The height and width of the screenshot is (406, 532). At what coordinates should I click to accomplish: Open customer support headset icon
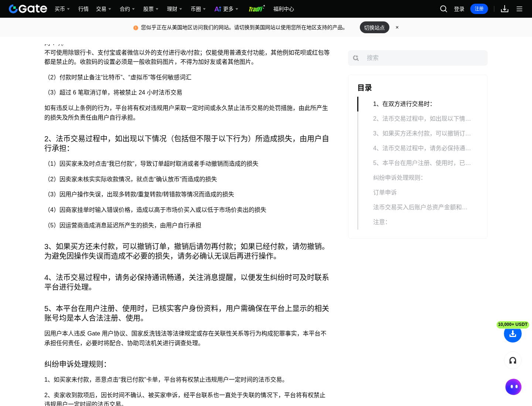click(513, 360)
